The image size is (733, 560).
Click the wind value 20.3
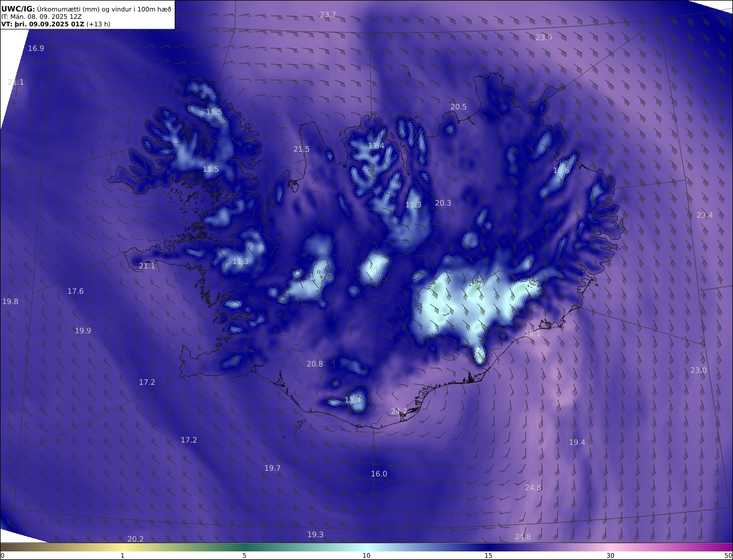[x=443, y=203]
